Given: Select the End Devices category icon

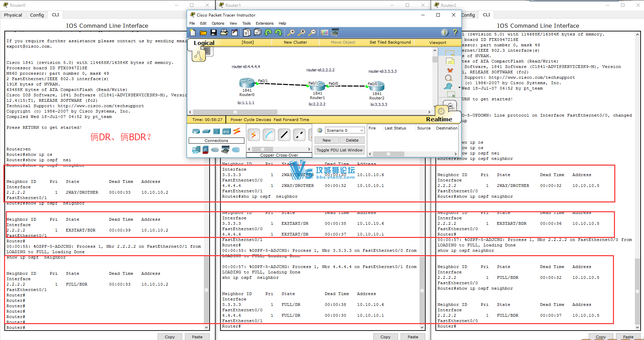Looking at the screenshot, I should (196, 149).
